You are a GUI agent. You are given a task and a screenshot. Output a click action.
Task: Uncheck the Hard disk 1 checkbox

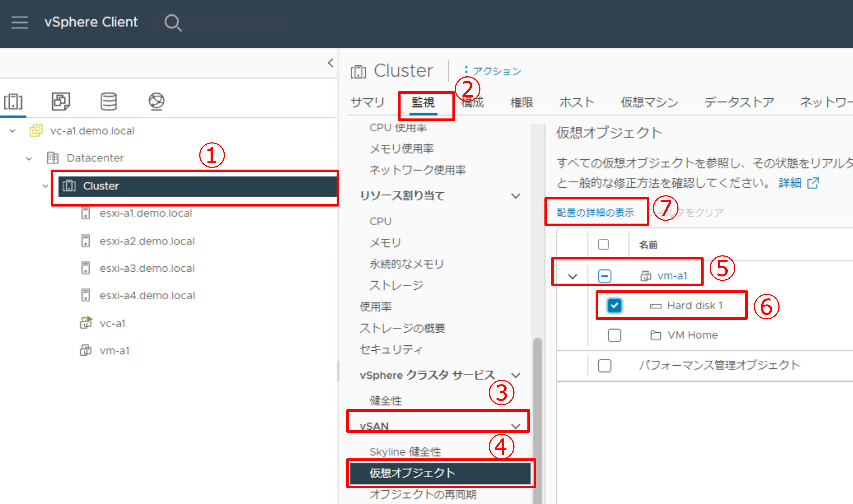[x=614, y=305]
